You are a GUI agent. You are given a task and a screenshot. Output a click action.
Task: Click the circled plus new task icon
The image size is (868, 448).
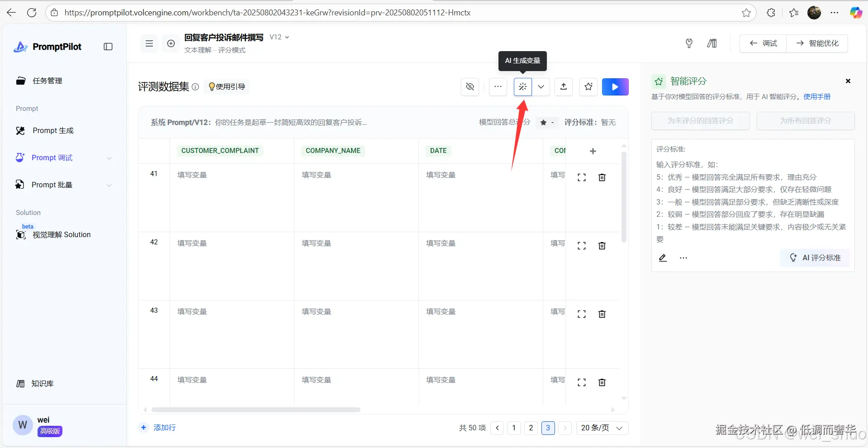(171, 43)
